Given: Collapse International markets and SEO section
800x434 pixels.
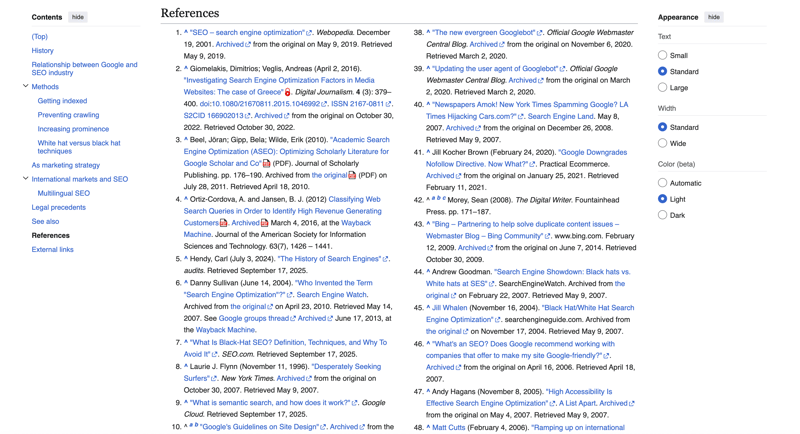Looking at the screenshot, I should click(25, 179).
